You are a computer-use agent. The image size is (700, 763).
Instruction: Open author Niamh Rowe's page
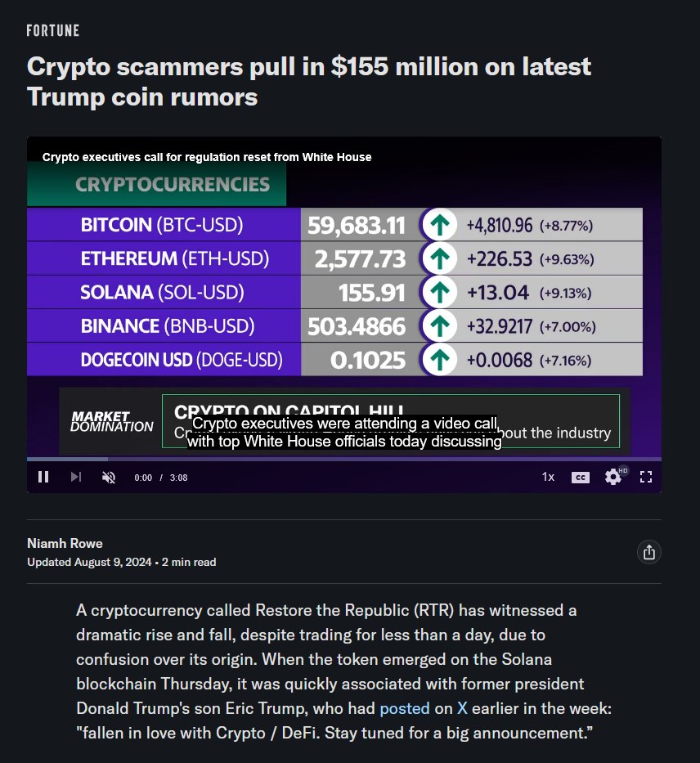coord(65,543)
